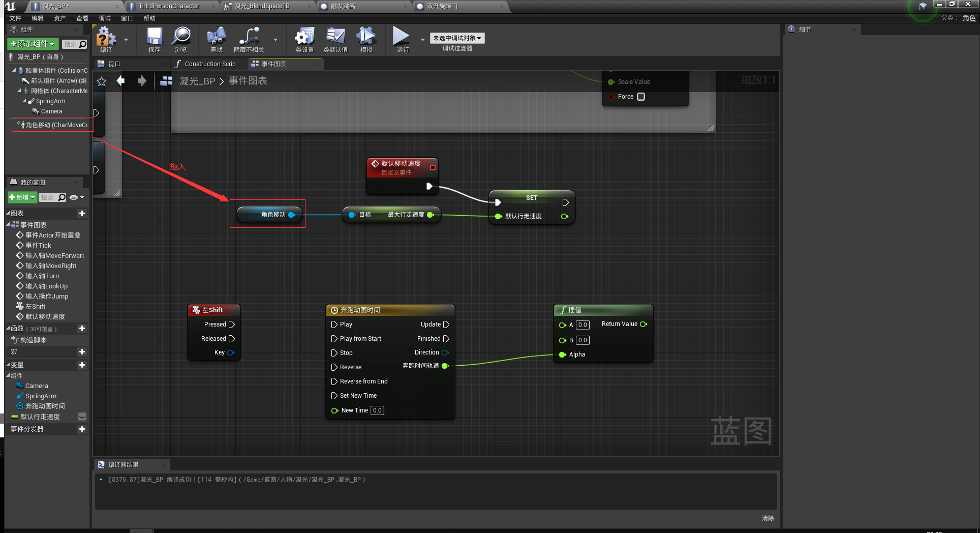980x533 pixels.
Task: Click the Compile (编译) toolbar icon
Action: pos(106,37)
